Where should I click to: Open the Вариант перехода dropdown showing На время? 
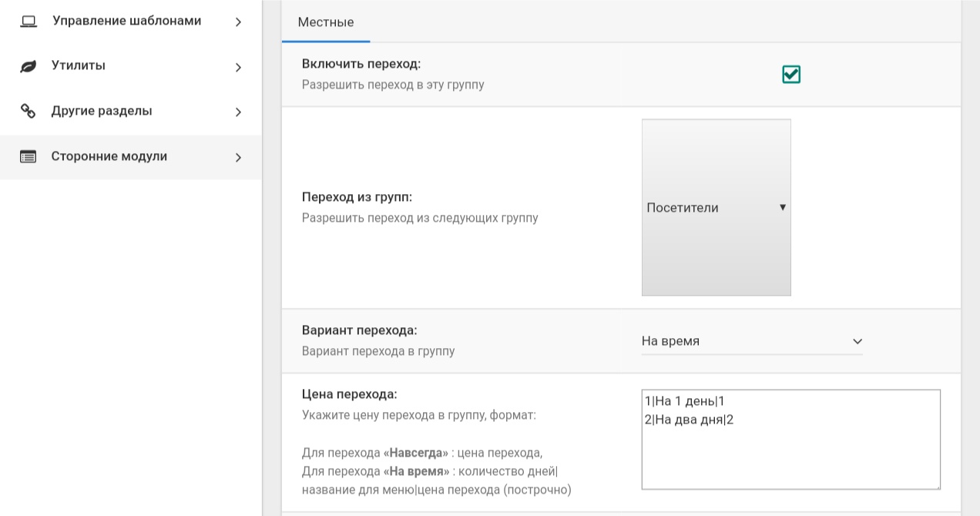coord(751,341)
